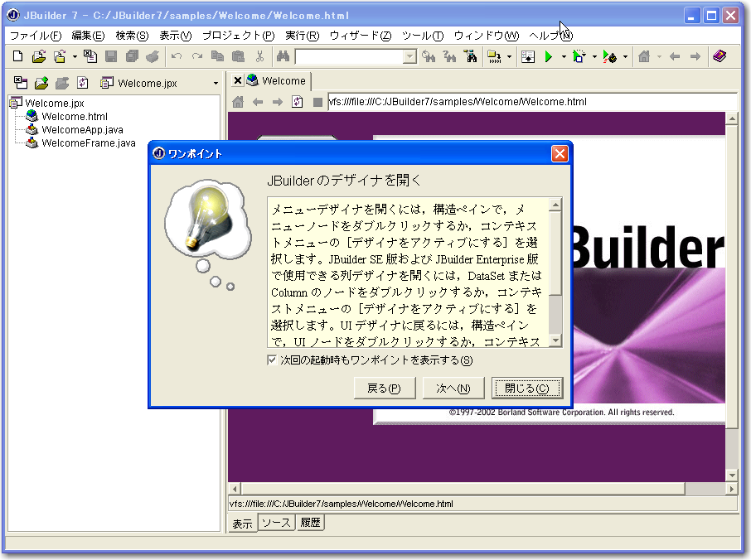Image resolution: width=751 pixels, height=560 pixels.
Task: Click the Browse Classes binoculars icon
Action: click(471, 57)
